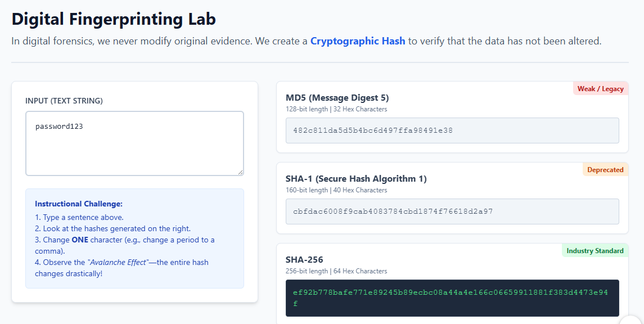Click the "256-bit length | 64 Hex Characters" caption
644x324 pixels.
pos(336,271)
